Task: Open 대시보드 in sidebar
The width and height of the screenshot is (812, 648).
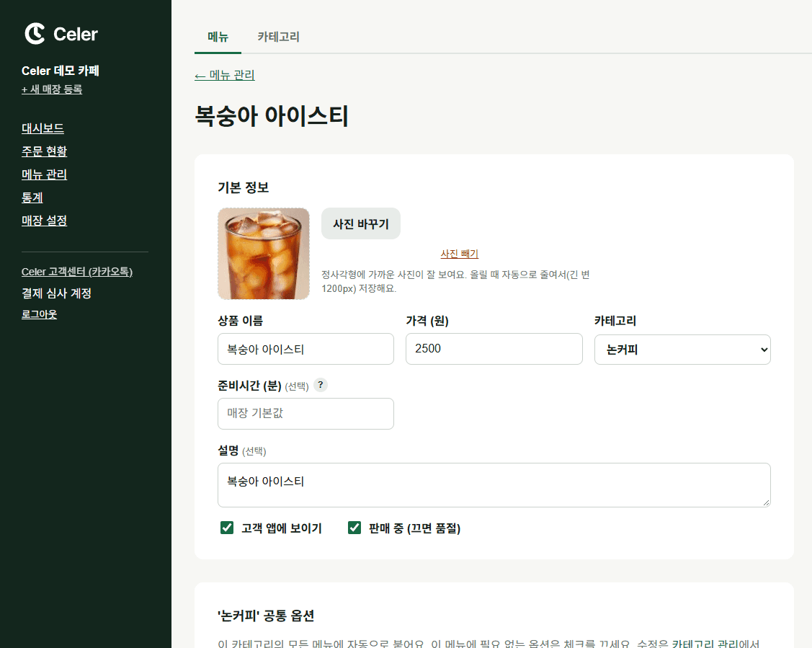Action: point(43,128)
